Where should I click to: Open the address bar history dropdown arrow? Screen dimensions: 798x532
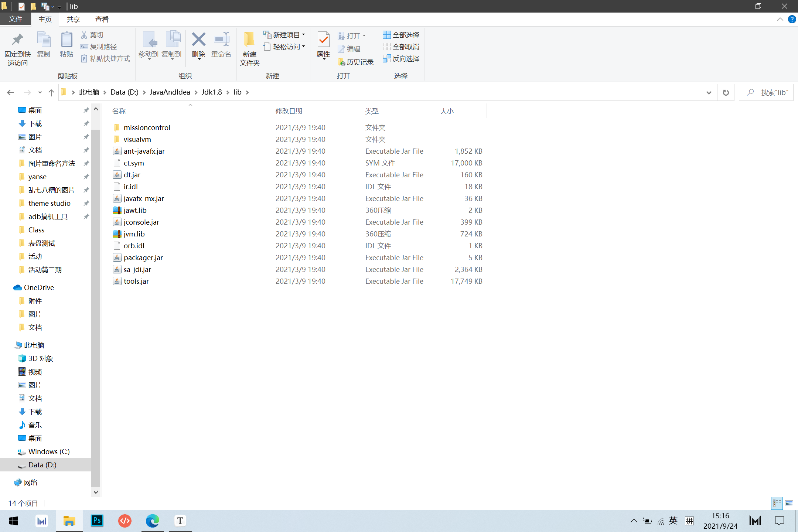tap(709, 92)
